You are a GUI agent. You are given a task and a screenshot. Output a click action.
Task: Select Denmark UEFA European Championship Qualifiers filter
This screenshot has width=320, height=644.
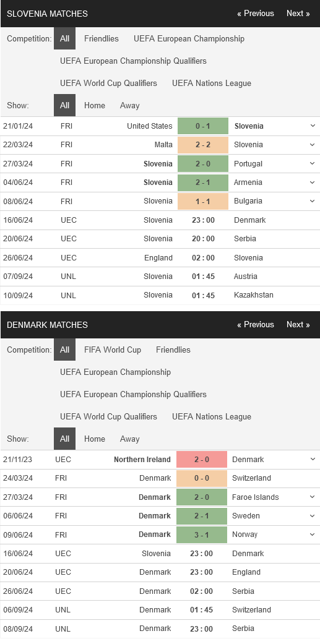[134, 394]
